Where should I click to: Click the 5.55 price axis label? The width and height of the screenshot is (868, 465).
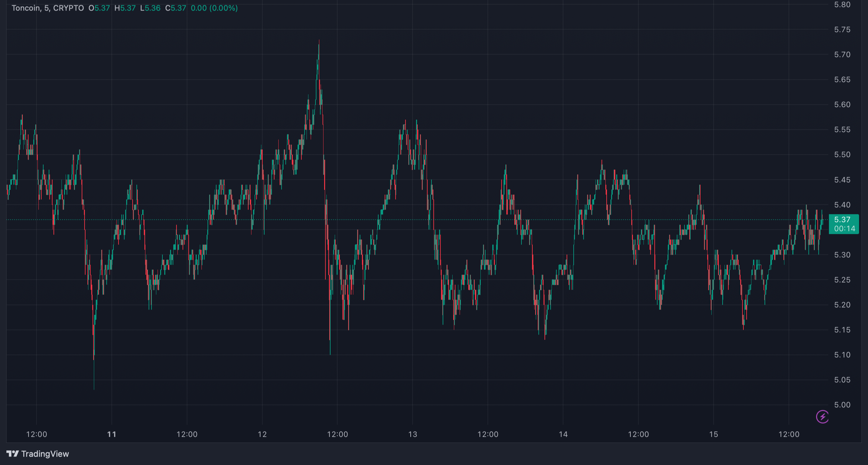coord(842,129)
